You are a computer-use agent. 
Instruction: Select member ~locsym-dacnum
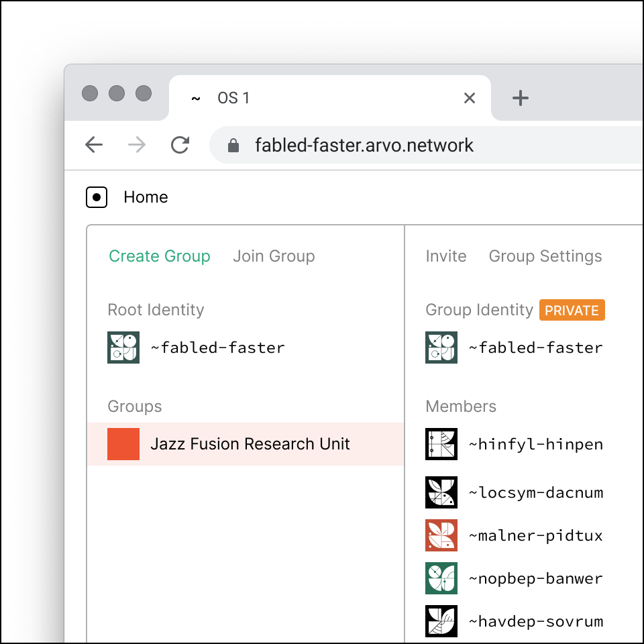pos(535,492)
